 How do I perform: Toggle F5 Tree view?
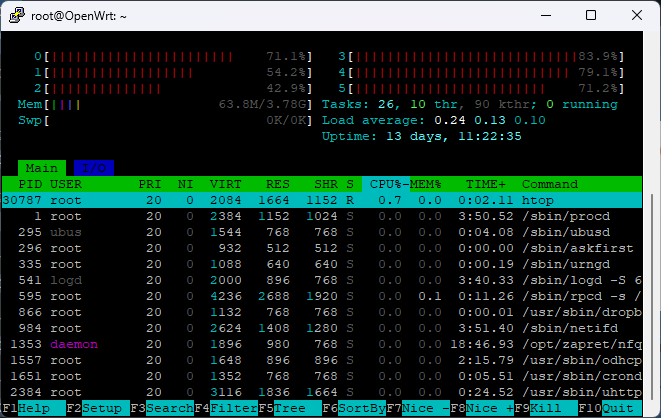(287, 408)
